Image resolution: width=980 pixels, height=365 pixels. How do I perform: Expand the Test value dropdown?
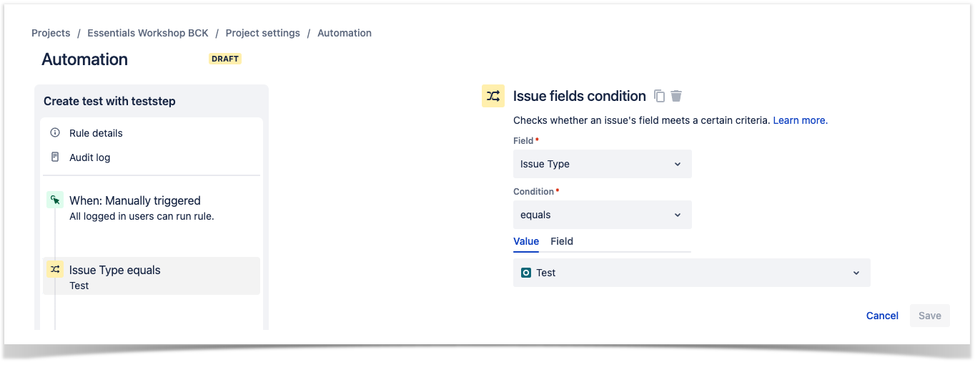click(691, 273)
